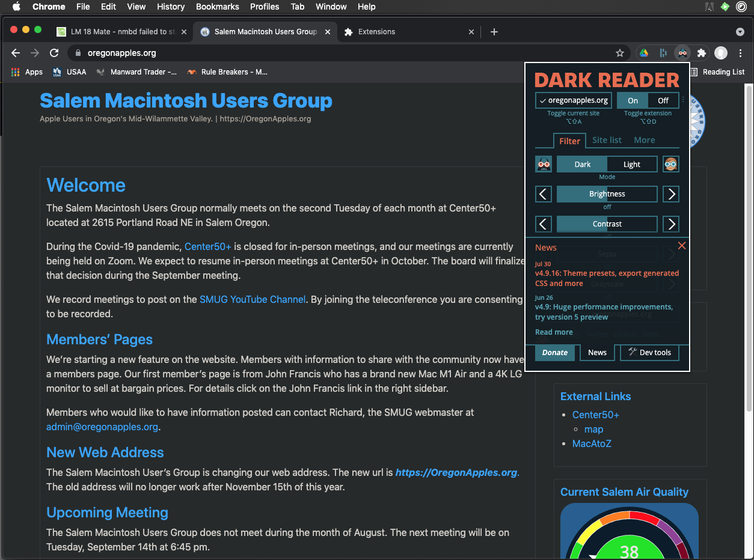
Task: Open the Chrome tab search dropdown
Action: click(740, 32)
